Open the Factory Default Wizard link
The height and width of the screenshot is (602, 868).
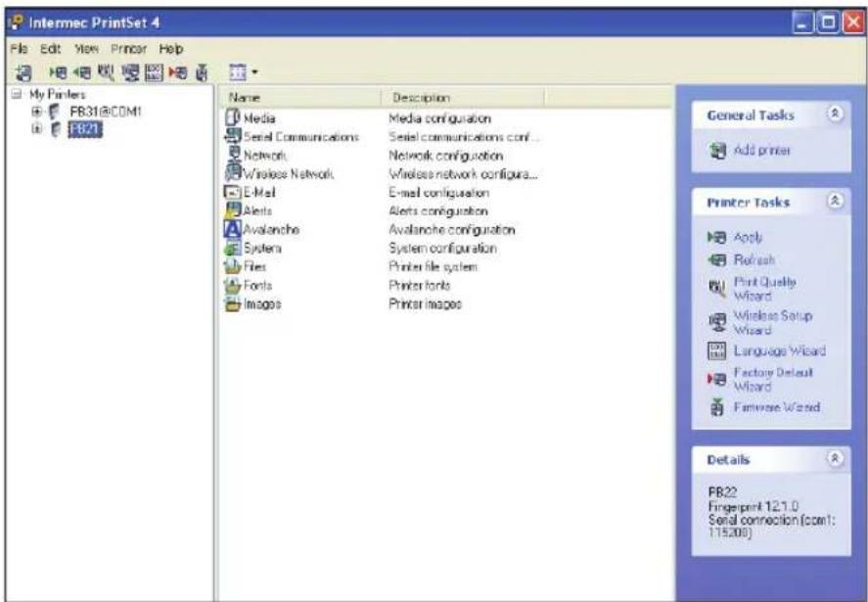[x=773, y=380]
